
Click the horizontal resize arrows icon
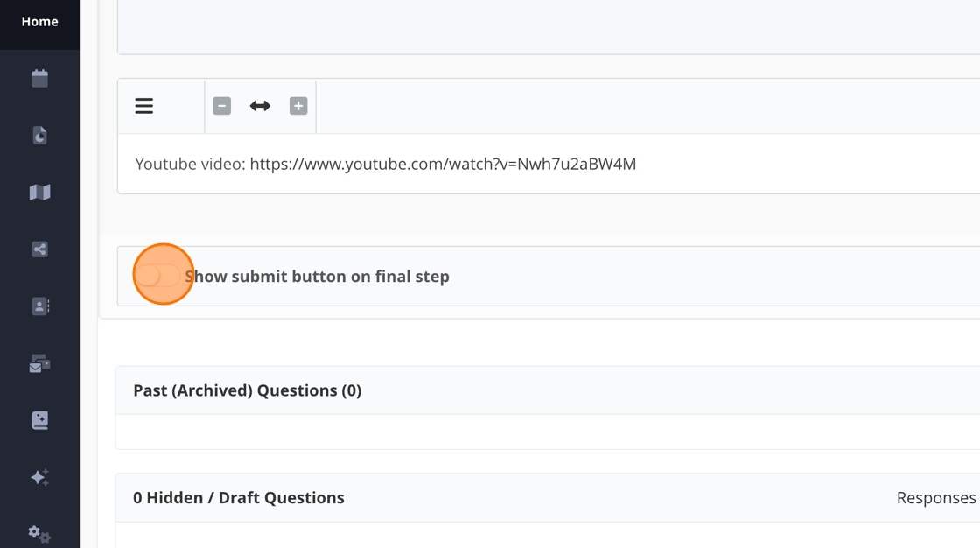[260, 106]
